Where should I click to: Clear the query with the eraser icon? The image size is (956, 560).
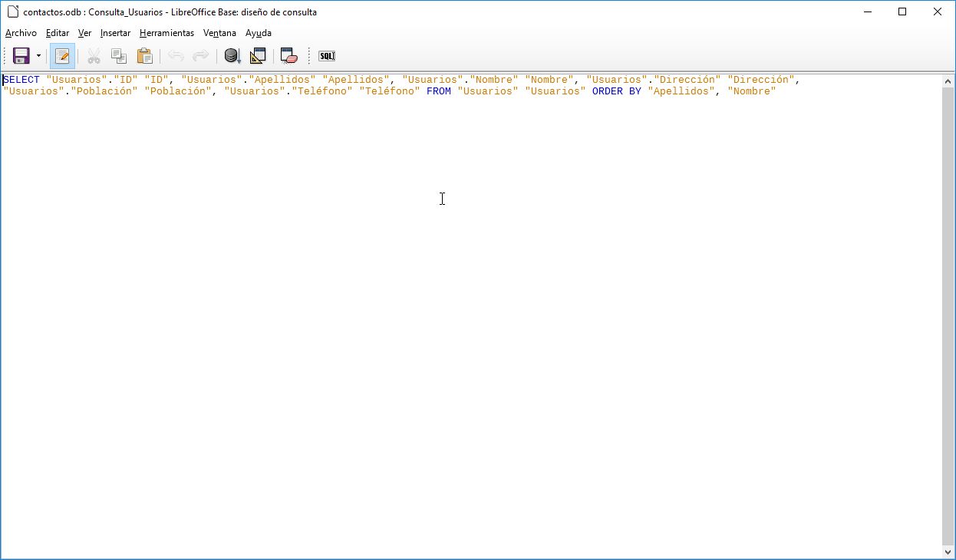[x=288, y=56]
